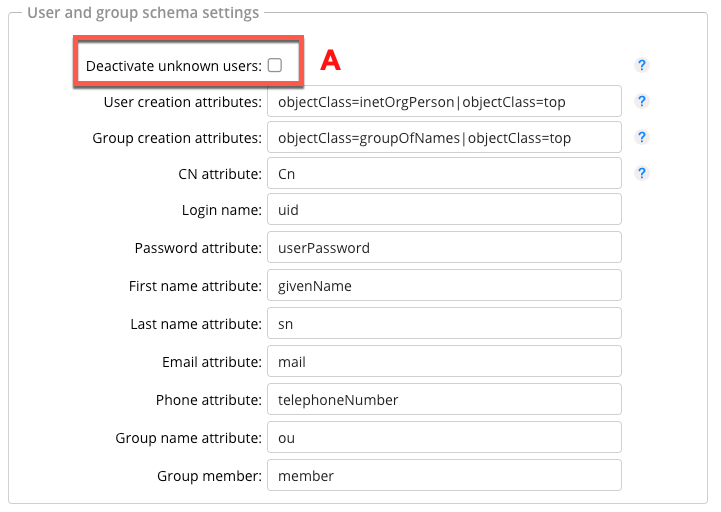The height and width of the screenshot is (512, 721).
Task: Select the Last name attribute field
Action: 444,323
